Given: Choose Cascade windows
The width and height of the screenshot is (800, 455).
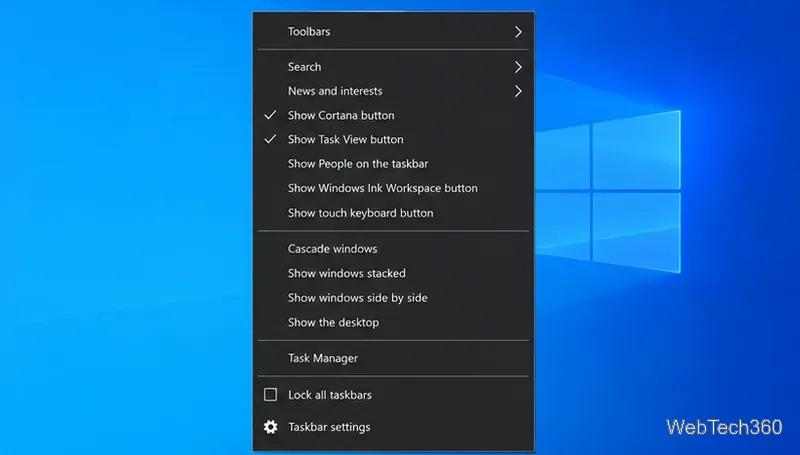Looking at the screenshot, I should (393, 249).
